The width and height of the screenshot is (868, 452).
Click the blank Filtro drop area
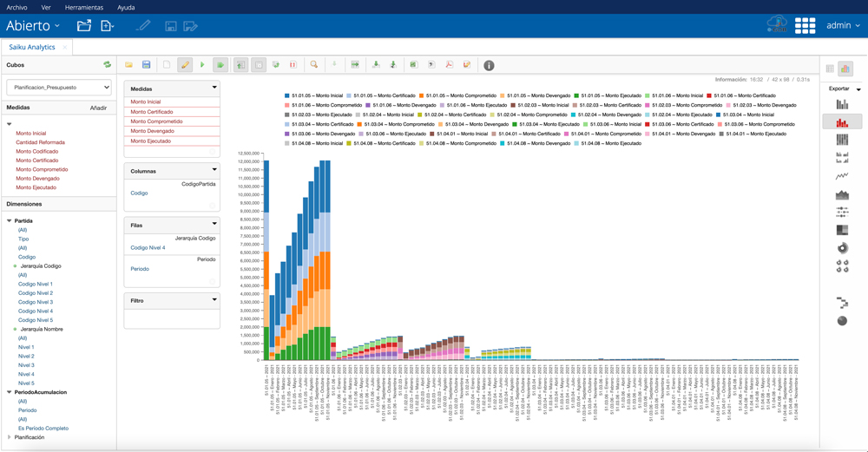[172, 318]
